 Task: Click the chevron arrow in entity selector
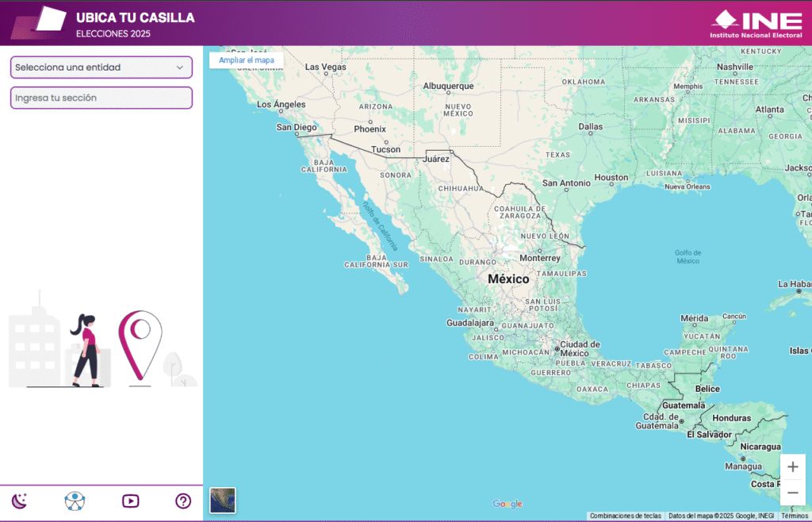(x=180, y=67)
